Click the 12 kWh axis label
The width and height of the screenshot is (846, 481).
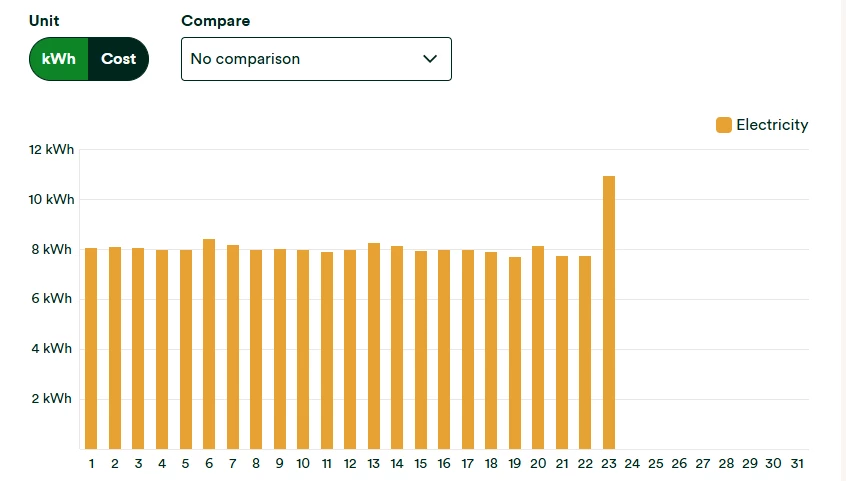click(52, 150)
